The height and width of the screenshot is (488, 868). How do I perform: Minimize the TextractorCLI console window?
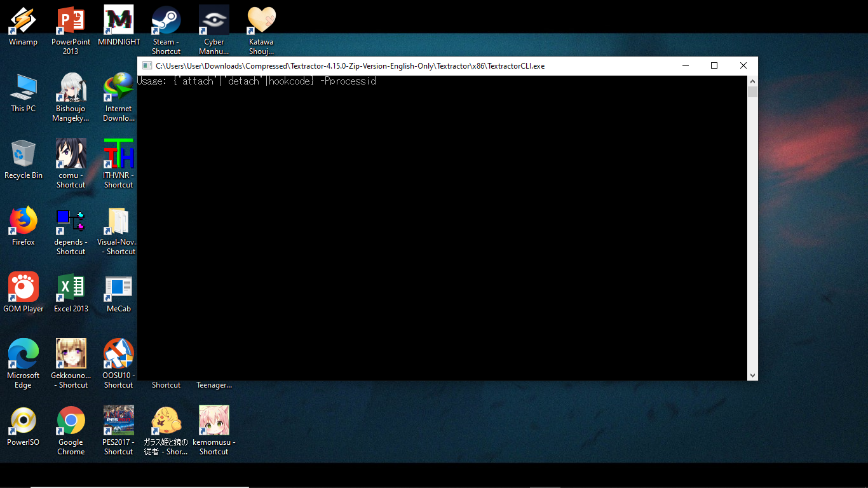tap(685, 65)
